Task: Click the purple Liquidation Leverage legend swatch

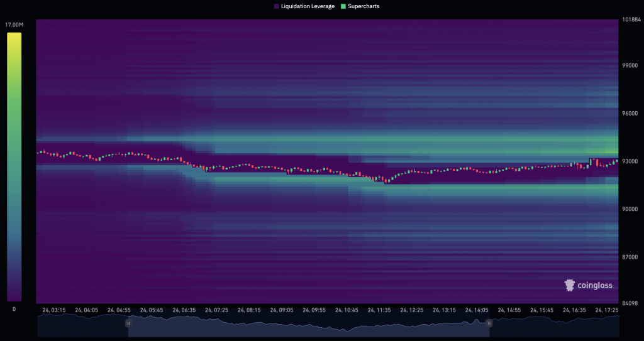Action: 277,6
